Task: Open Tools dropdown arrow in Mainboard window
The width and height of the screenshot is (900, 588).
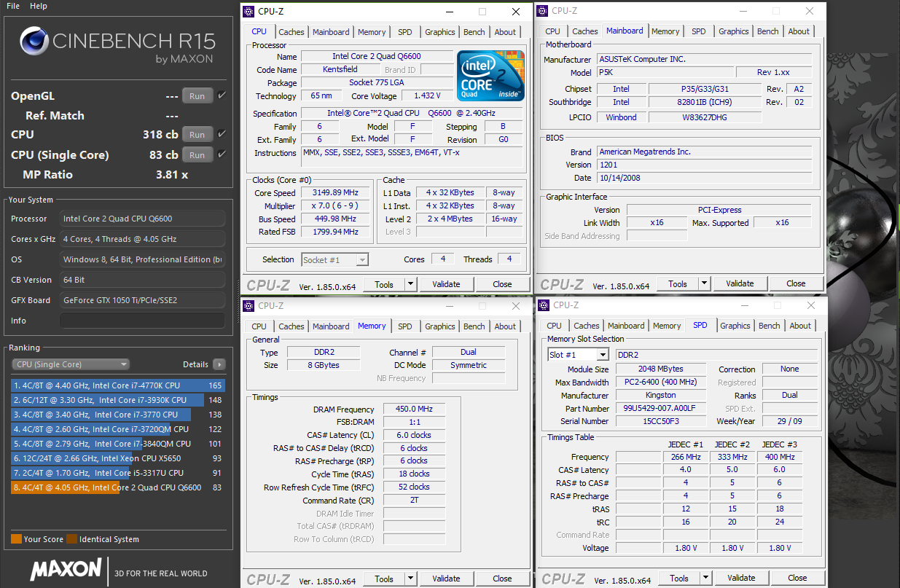Action: pos(704,283)
